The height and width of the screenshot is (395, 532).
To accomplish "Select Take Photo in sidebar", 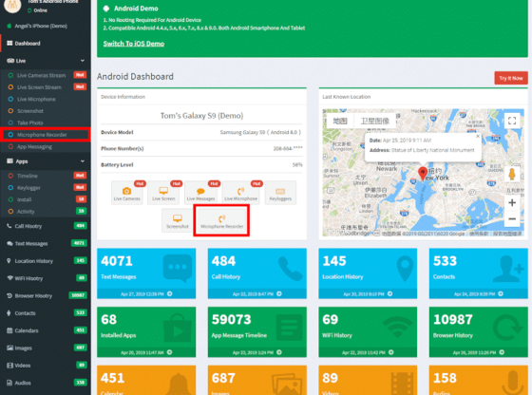I will click(46, 122).
